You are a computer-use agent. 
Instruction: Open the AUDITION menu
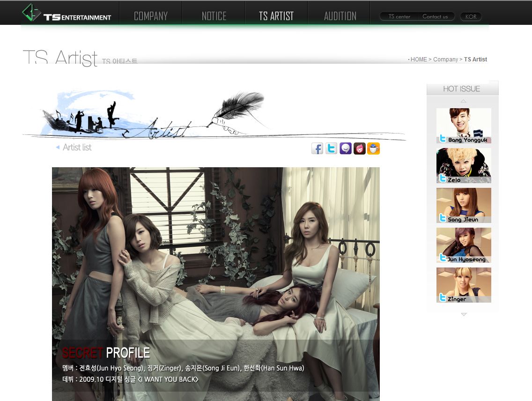pos(340,16)
